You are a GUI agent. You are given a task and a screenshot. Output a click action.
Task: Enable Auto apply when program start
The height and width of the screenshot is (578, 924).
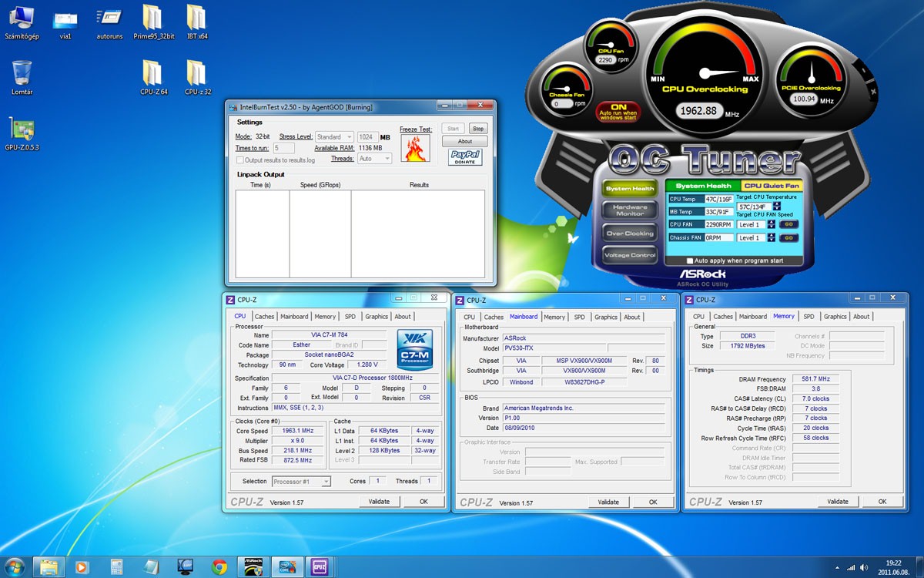tap(691, 260)
